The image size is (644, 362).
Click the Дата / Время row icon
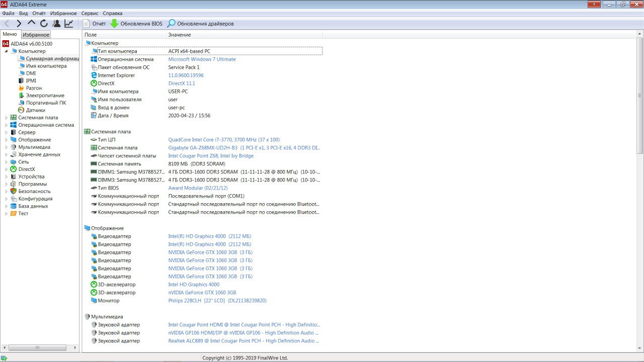click(94, 116)
